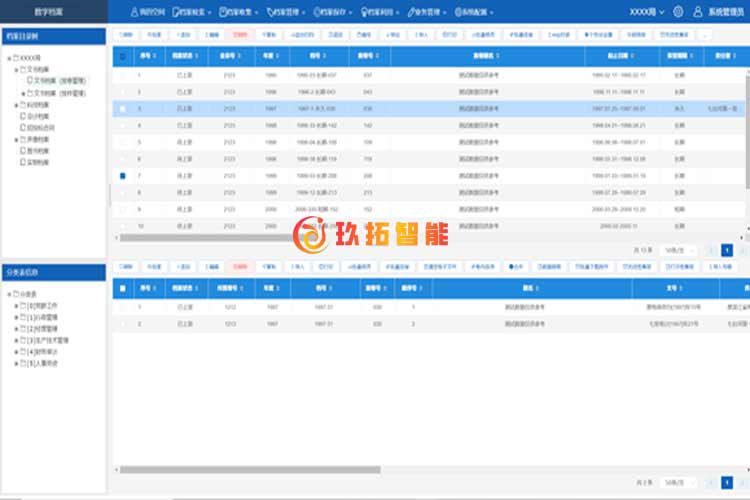Open the 档案利用 menu
Viewport: 750px width, 500px height.
pyautogui.click(x=380, y=12)
